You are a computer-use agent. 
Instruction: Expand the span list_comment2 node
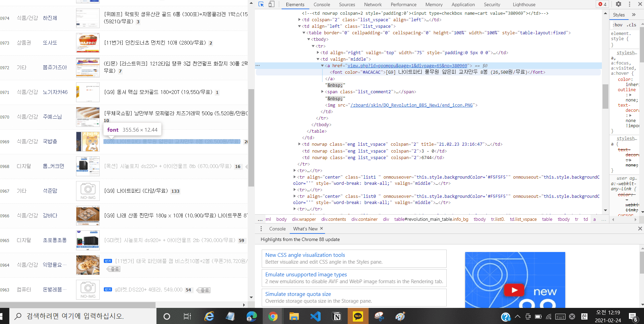point(322,92)
